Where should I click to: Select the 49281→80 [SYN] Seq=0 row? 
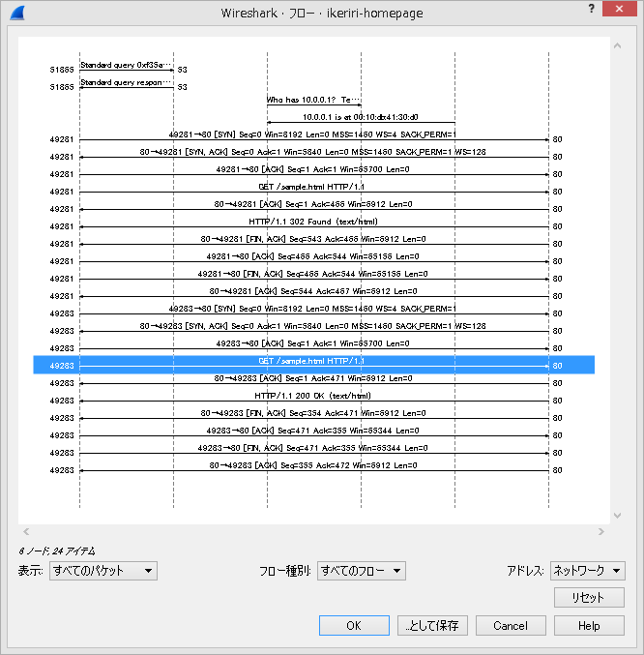click(x=314, y=138)
